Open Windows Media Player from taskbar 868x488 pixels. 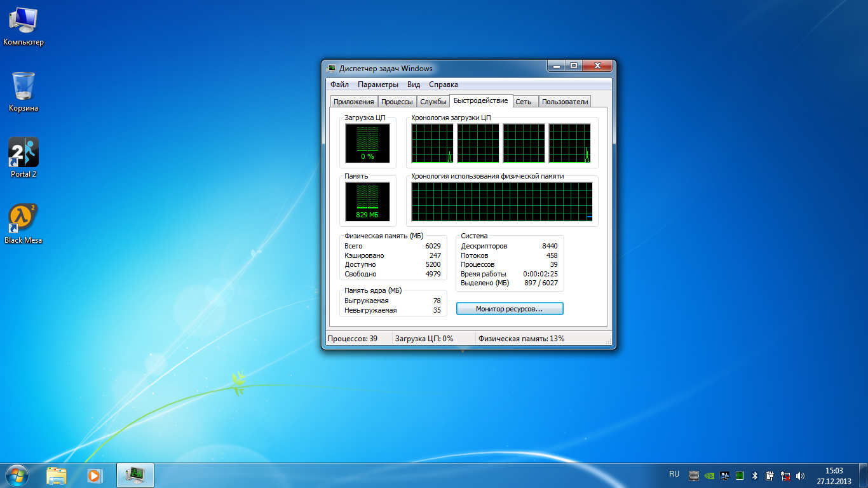(x=94, y=475)
